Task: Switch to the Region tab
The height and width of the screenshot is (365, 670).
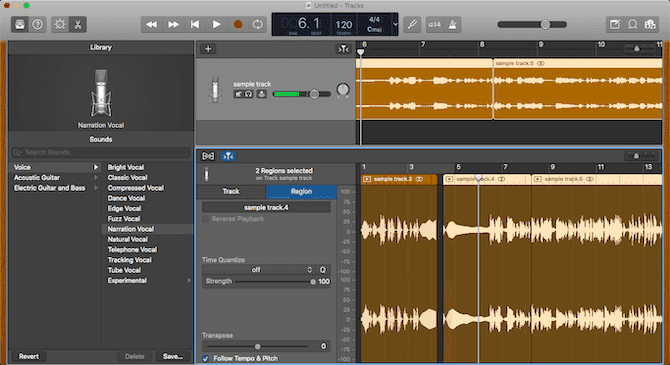Action: 301,191
